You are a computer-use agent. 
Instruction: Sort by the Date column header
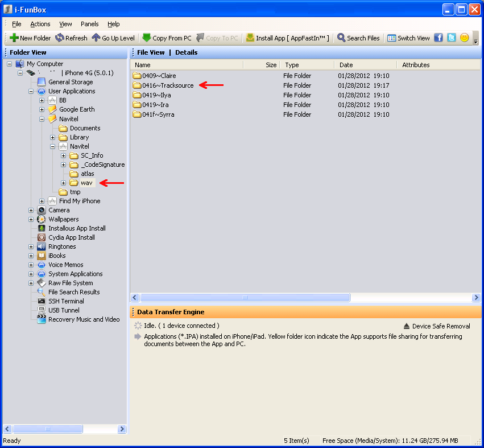point(366,65)
